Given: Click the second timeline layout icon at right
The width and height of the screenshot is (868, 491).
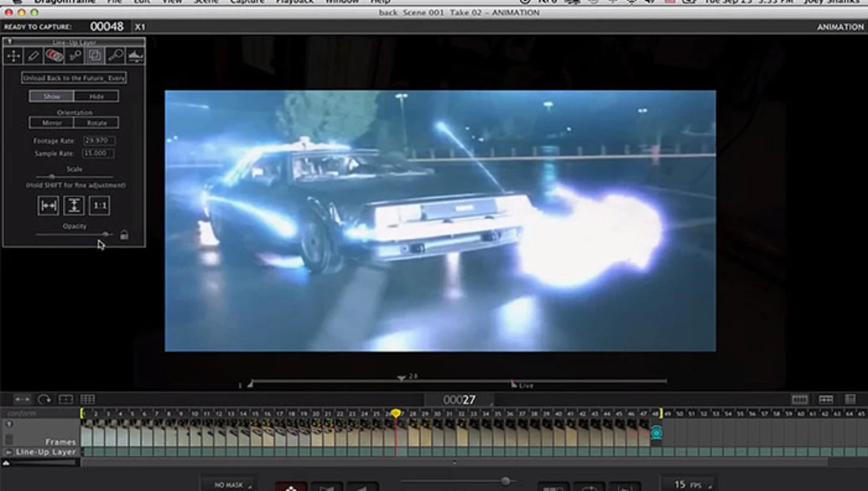Looking at the screenshot, I should (x=826, y=399).
